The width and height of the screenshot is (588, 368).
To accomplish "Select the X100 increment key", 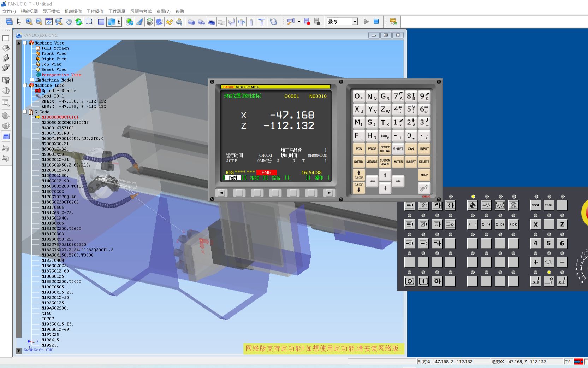I will [499, 224].
